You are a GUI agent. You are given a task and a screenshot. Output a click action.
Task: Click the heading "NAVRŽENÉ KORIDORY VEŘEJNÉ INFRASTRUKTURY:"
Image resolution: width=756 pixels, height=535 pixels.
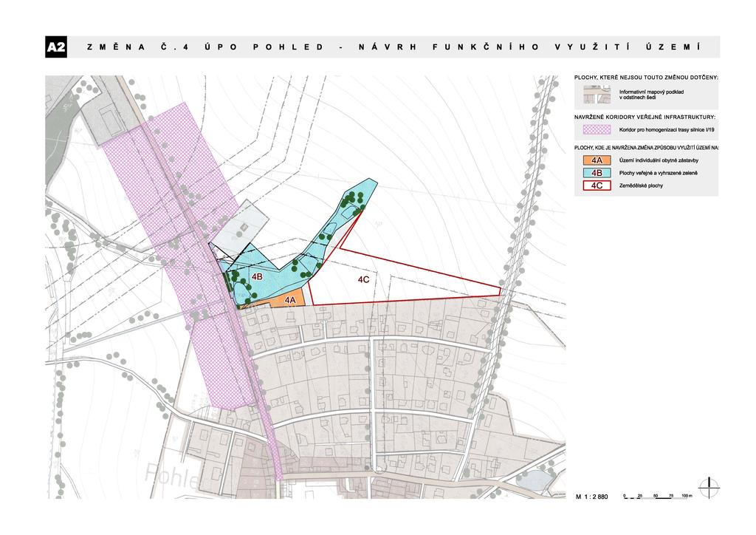645,117
